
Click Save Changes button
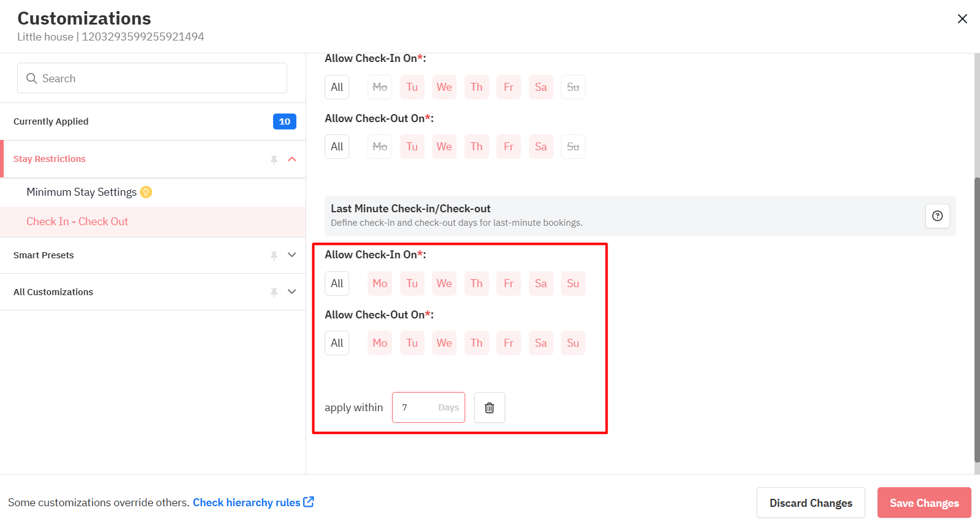click(x=924, y=503)
